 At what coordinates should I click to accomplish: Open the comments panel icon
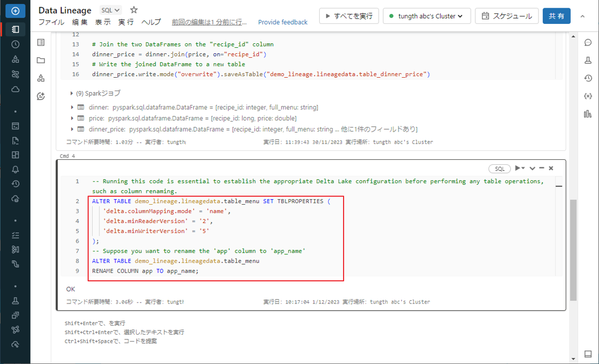point(588,43)
